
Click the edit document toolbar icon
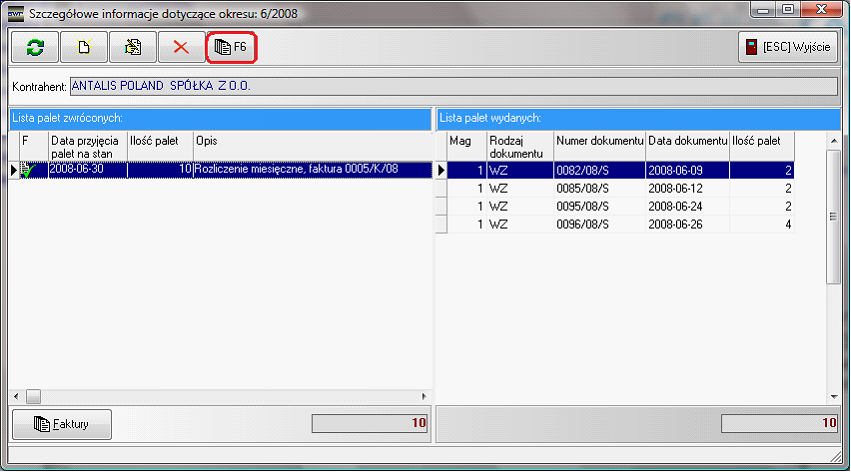[132, 47]
